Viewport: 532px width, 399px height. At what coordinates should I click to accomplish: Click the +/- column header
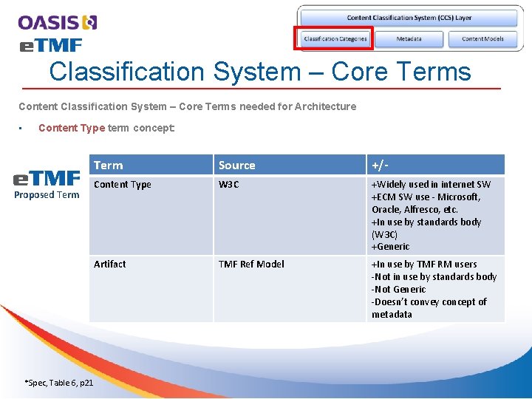[436, 165]
